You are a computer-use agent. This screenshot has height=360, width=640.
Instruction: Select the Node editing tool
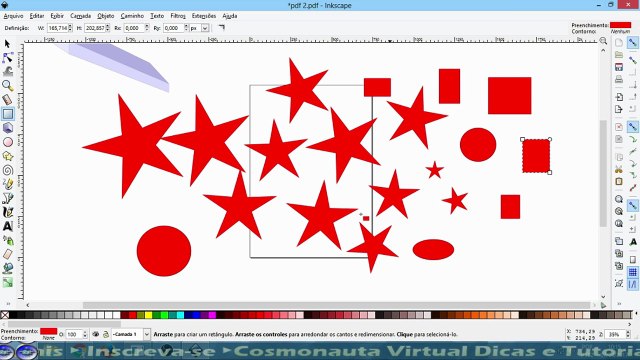point(7,58)
